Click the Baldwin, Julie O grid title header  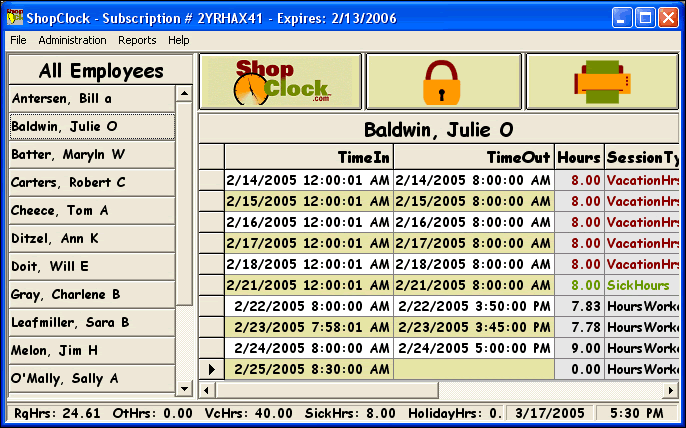click(x=439, y=130)
